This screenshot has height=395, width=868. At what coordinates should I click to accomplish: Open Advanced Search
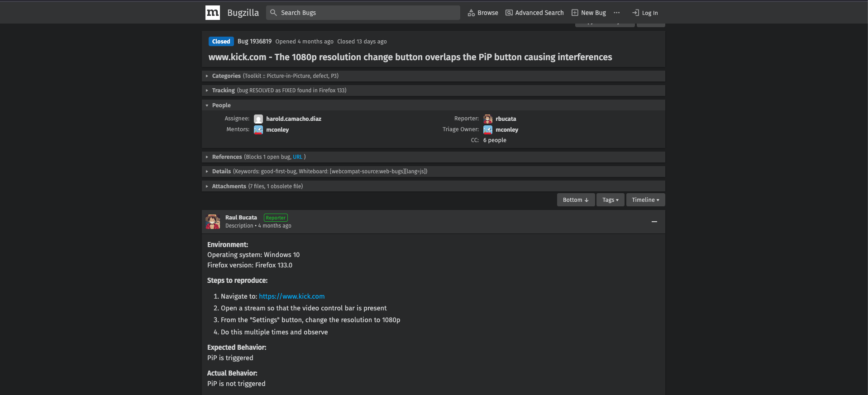[x=534, y=13]
